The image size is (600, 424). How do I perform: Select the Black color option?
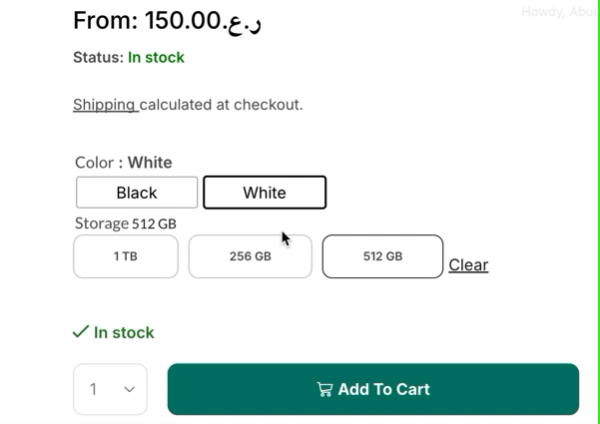click(x=137, y=193)
